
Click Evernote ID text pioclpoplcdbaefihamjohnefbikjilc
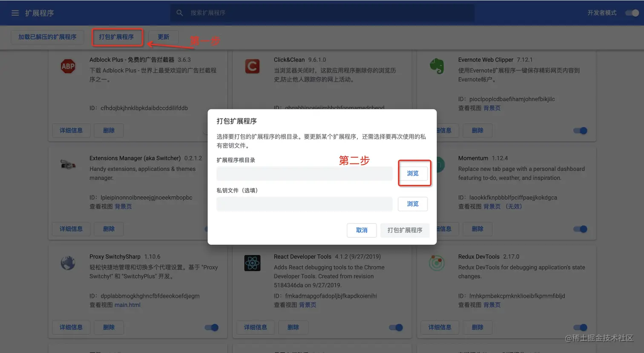pos(512,99)
